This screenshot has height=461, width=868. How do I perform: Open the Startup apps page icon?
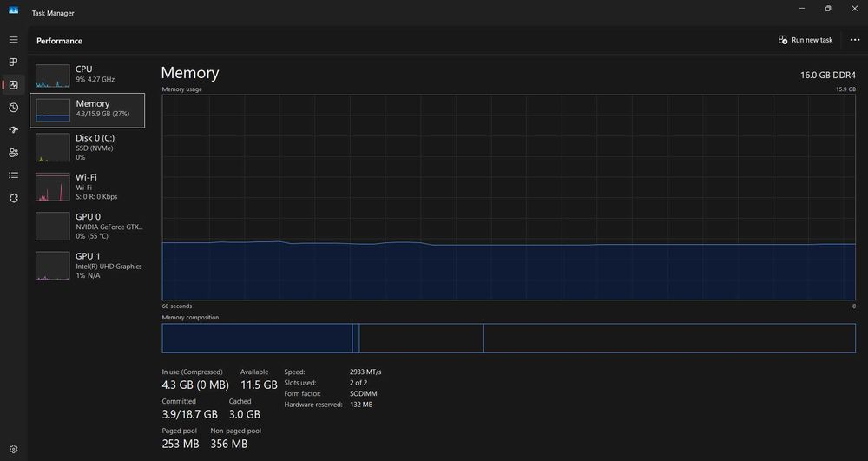[13, 130]
